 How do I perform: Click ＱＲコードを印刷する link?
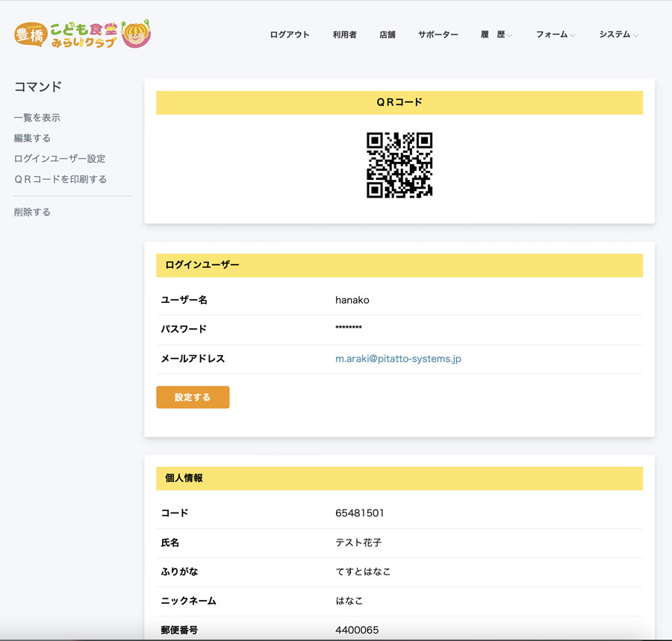[x=60, y=179]
